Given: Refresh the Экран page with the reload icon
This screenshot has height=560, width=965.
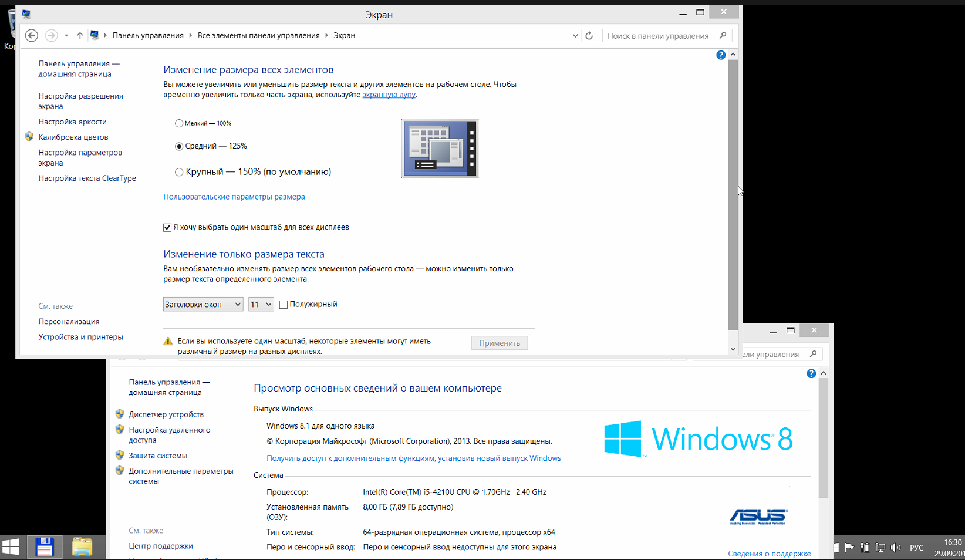Looking at the screenshot, I should click(x=589, y=36).
